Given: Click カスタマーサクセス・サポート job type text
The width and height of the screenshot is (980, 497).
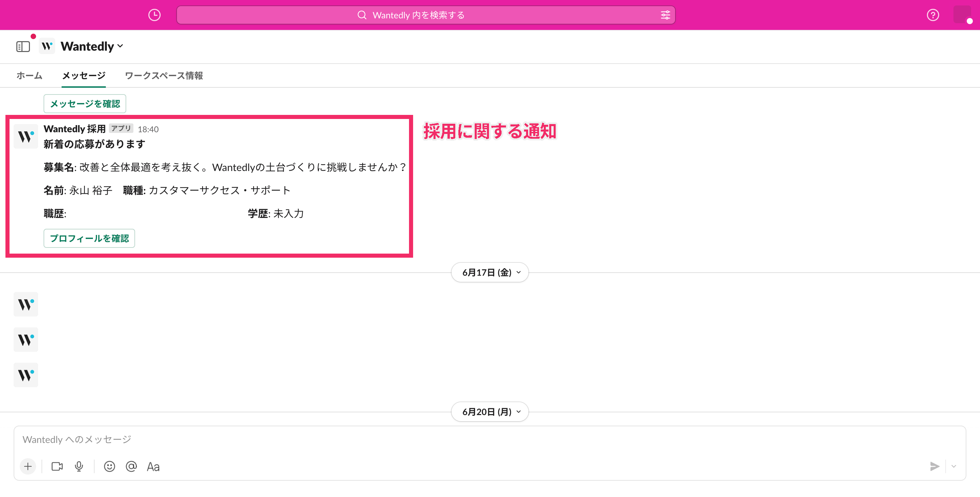Looking at the screenshot, I should (x=219, y=190).
